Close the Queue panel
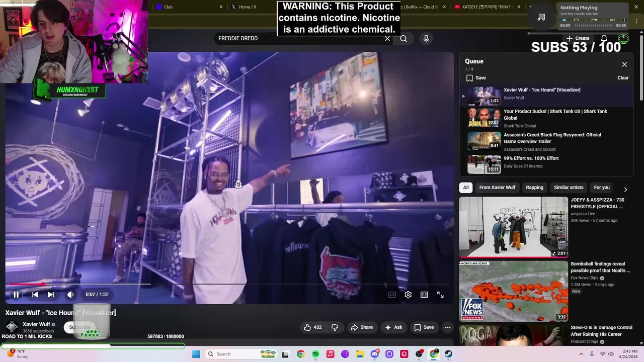Image resolution: width=644 pixels, height=362 pixels. pyautogui.click(x=624, y=64)
